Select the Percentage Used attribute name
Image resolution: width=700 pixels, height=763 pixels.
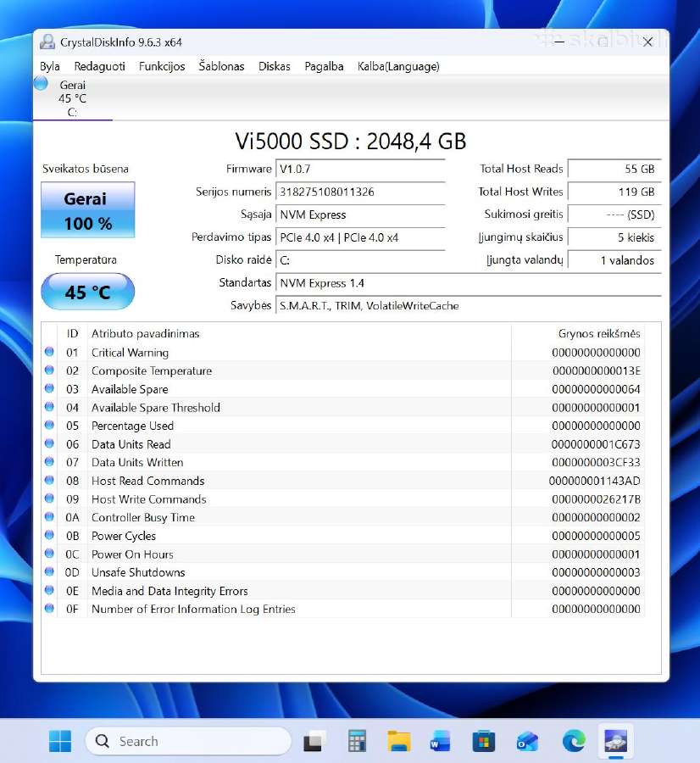pos(132,426)
